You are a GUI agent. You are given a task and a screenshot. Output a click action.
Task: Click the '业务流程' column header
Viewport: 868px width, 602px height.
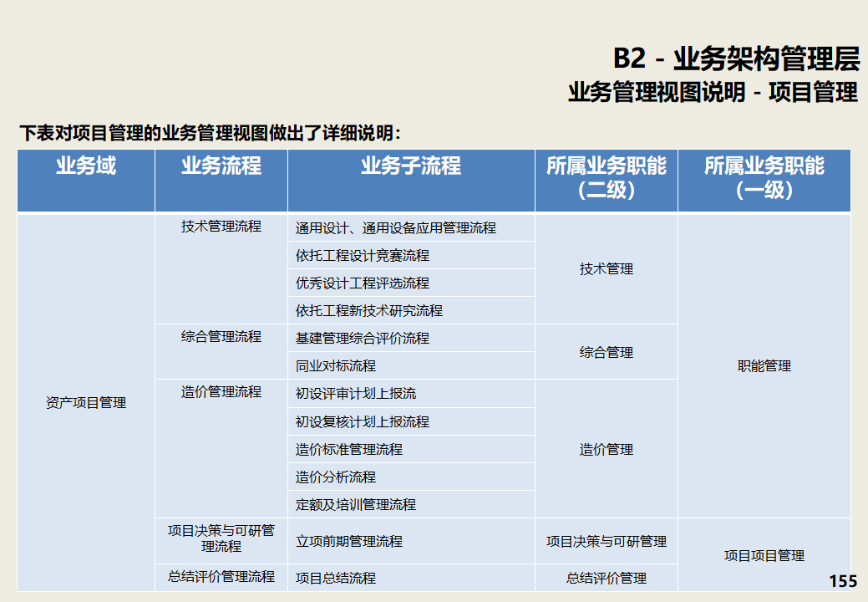point(221,181)
